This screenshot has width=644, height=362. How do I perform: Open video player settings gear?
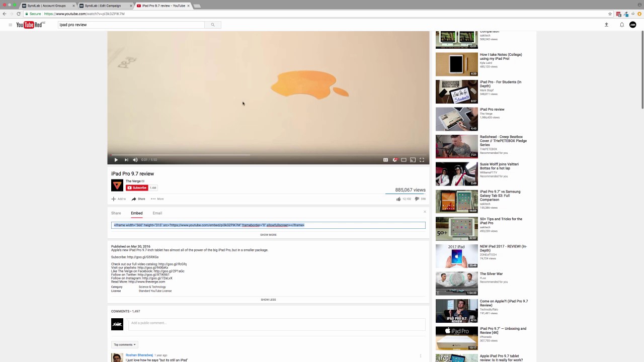pyautogui.click(x=395, y=160)
